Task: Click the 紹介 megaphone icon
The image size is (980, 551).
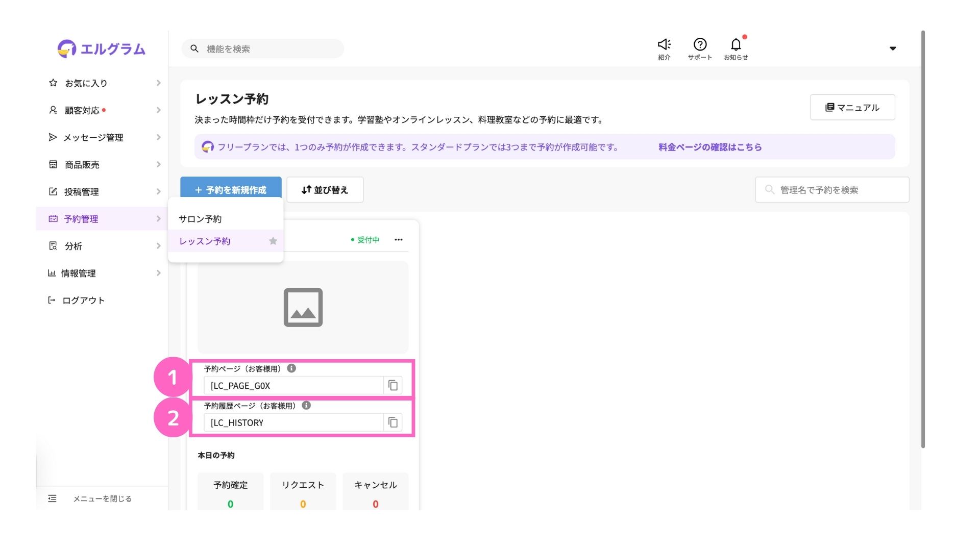Action: pos(664,45)
